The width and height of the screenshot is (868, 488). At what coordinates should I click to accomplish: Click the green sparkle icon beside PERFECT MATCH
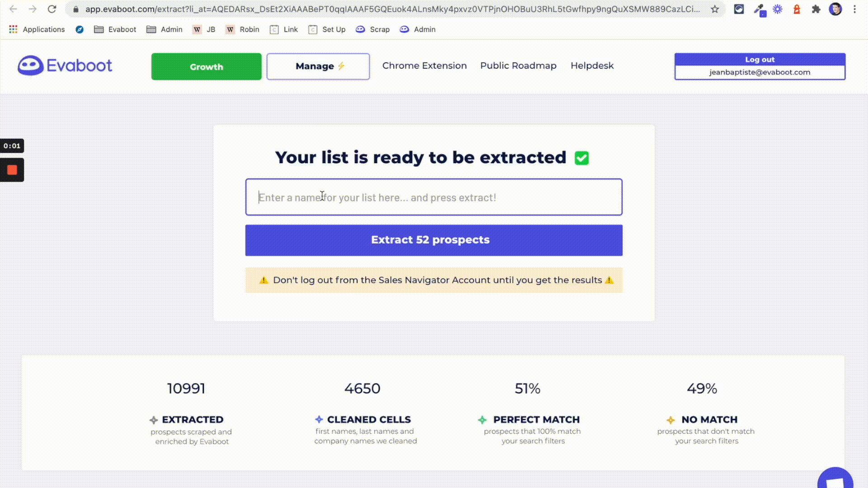482,420
